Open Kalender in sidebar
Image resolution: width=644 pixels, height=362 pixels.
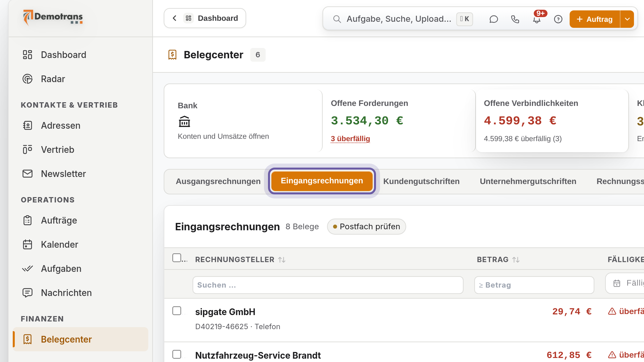tap(80, 244)
